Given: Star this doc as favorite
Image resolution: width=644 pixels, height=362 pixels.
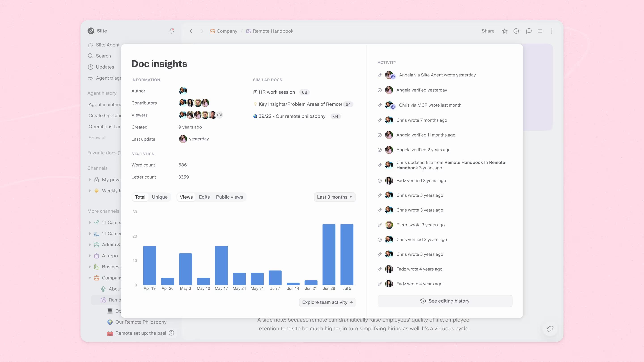Looking at the screenshot, I should click(x=504, y=31).
